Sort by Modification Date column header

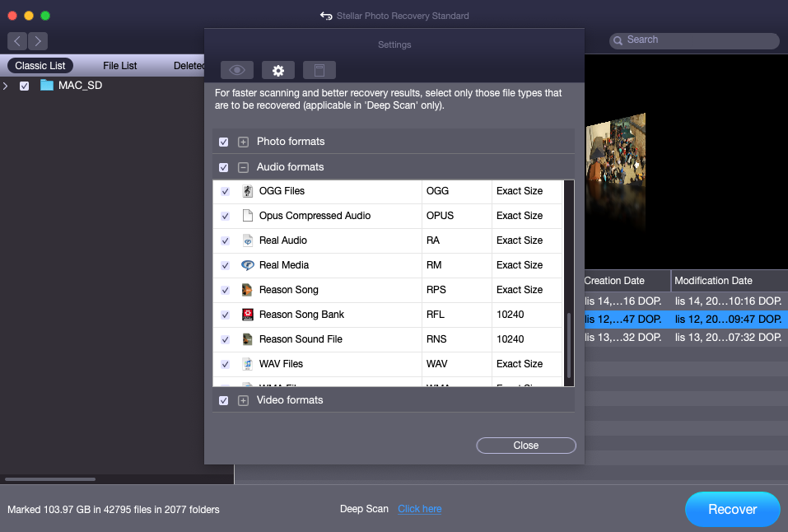[730, 281]
